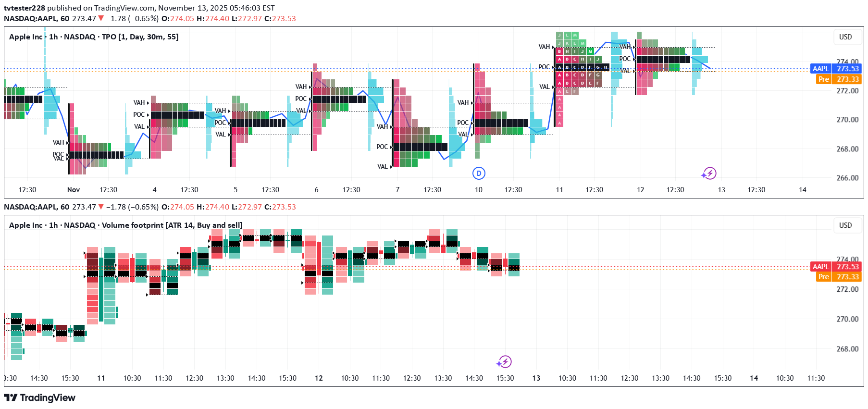The image size is (868, 409).
Task: Click the blue circled D dividend marker
Action: tap(479, 174)
